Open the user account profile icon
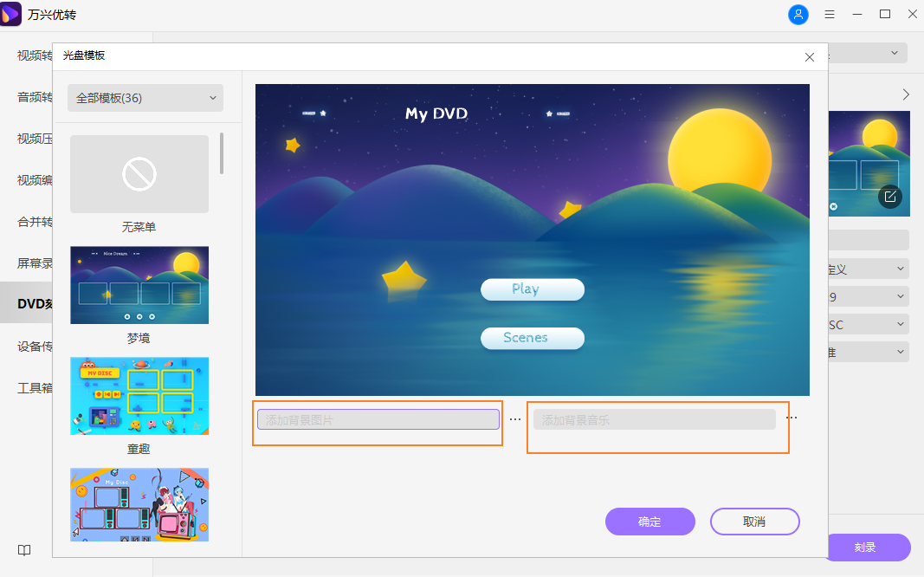The width and height of the screenshot is (924, 577). click(x=798, y=15)
